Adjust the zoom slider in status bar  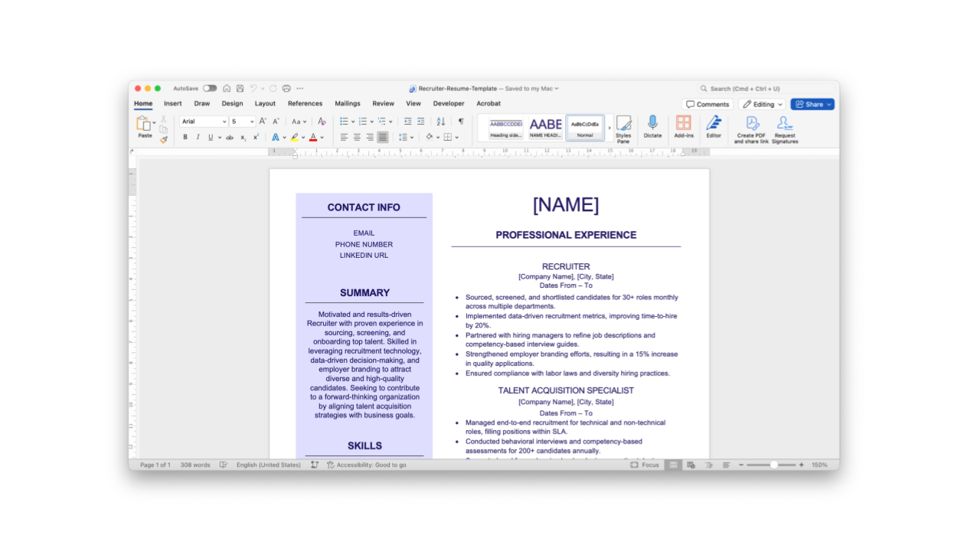point(773,465)
